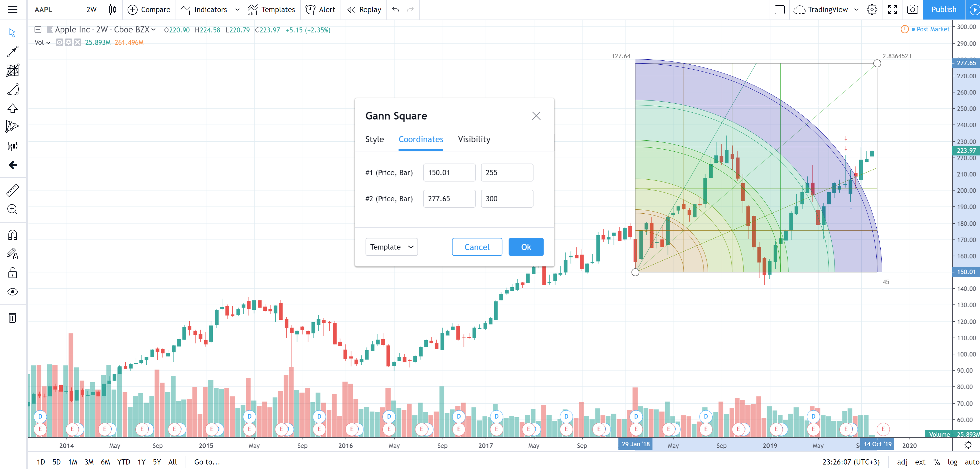Click the Cancel button
Screen dimensions: 980x469
point(477,247)
